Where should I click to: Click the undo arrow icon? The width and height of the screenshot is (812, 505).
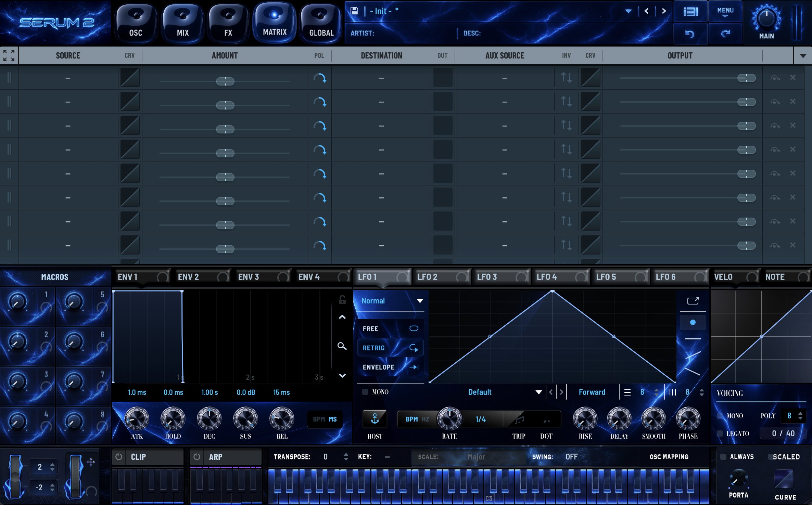click(x=689, y=34)
